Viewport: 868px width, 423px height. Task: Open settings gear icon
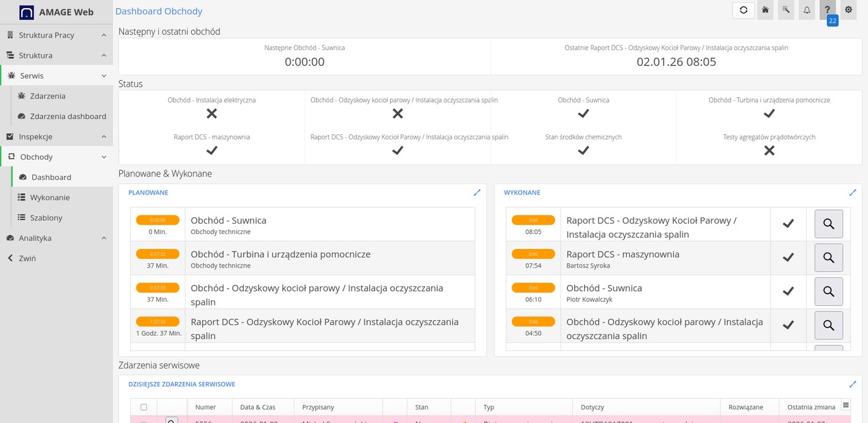848,10
